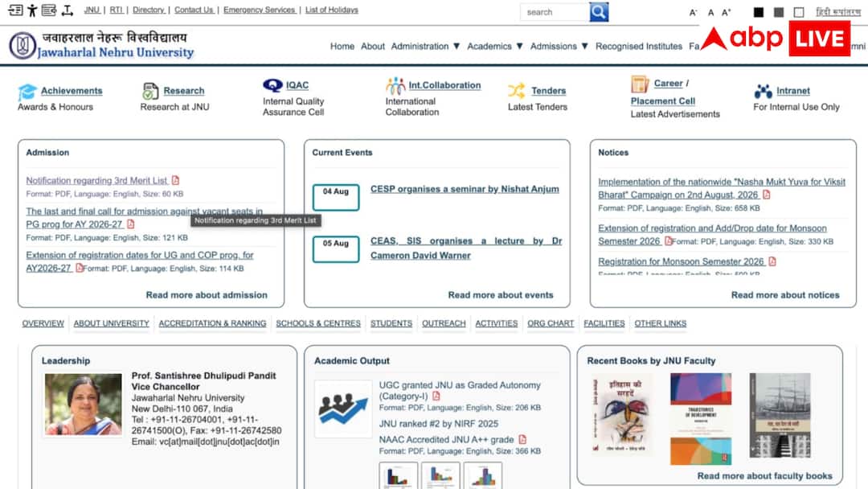Viewport: 868px width, 489px height.
Task: Open the Research document icon
Action: pos(150,91)
